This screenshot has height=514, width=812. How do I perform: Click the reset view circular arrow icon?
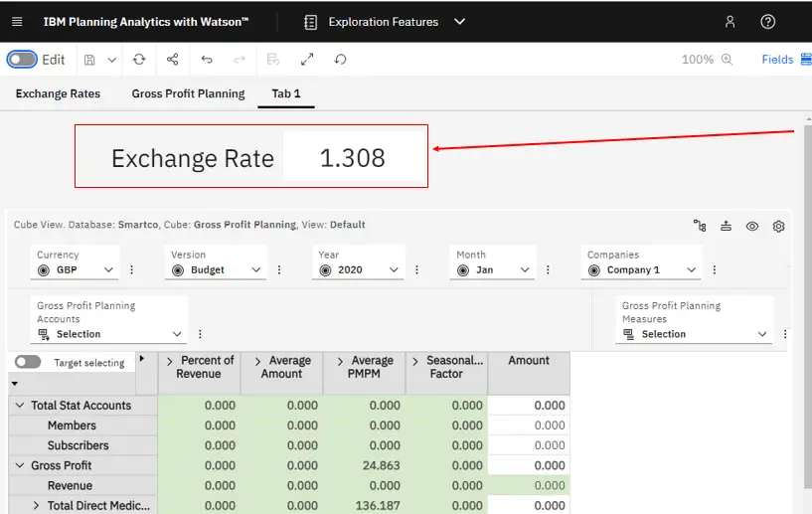[340, 60]
